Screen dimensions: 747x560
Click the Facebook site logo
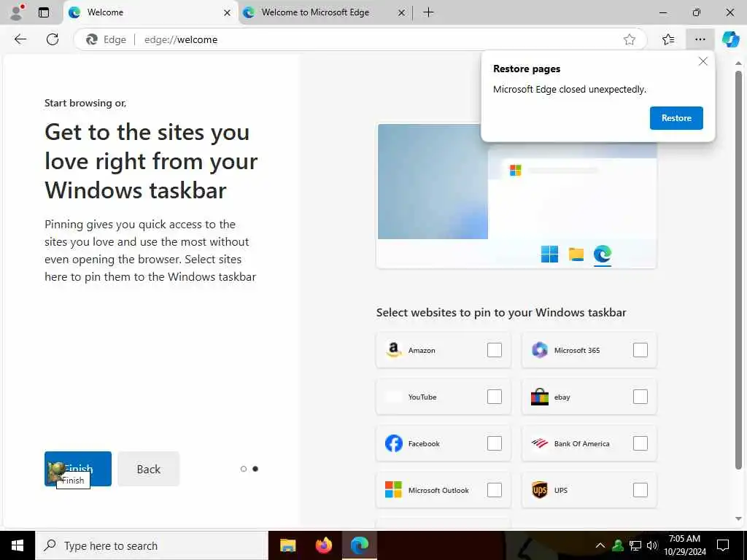coord(393,443)
